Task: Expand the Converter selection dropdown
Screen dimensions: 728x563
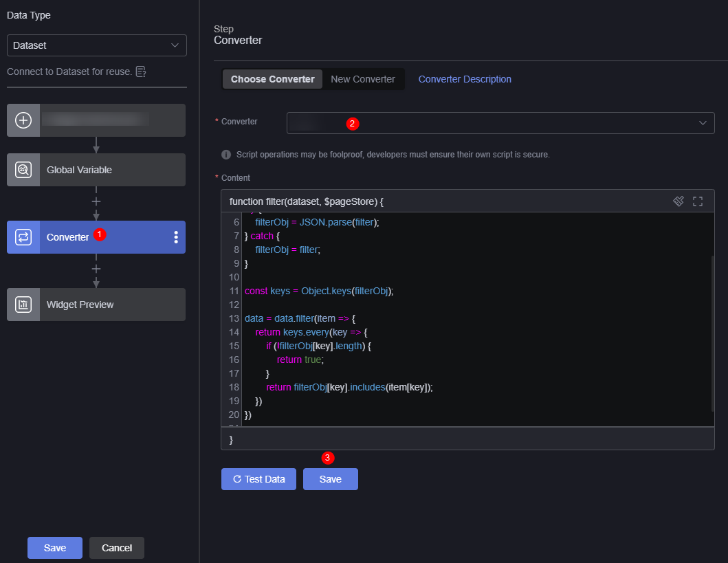Action: [500, 123]
